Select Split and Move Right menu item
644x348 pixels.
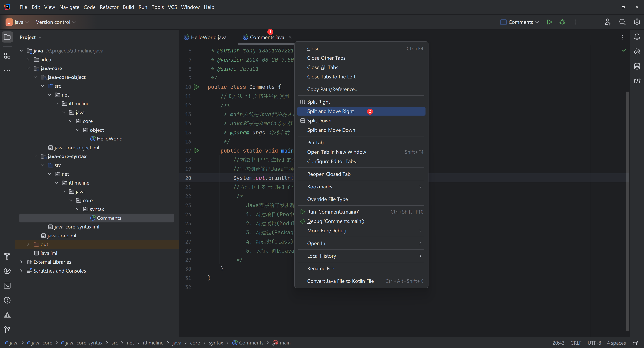(330, 111)
